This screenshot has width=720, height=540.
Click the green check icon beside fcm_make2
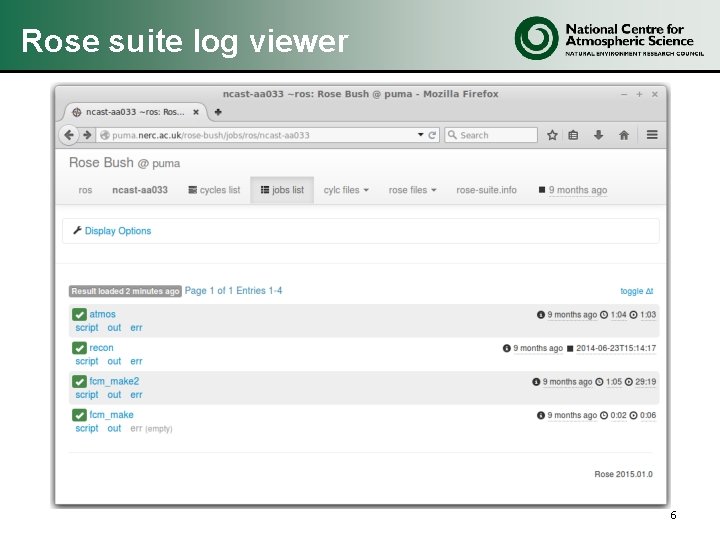click(79, 382)
